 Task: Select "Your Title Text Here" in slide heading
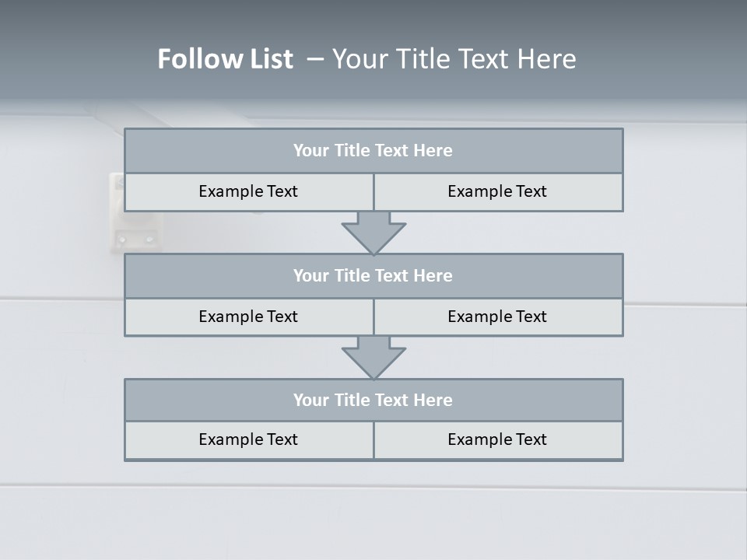pyautogui.click(x=454, y=59)
